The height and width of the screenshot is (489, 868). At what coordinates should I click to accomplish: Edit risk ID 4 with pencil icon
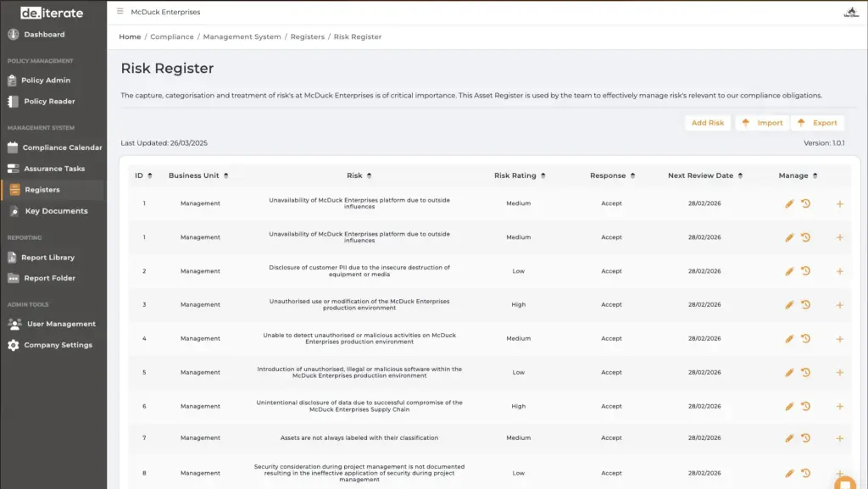coord(789,338)
